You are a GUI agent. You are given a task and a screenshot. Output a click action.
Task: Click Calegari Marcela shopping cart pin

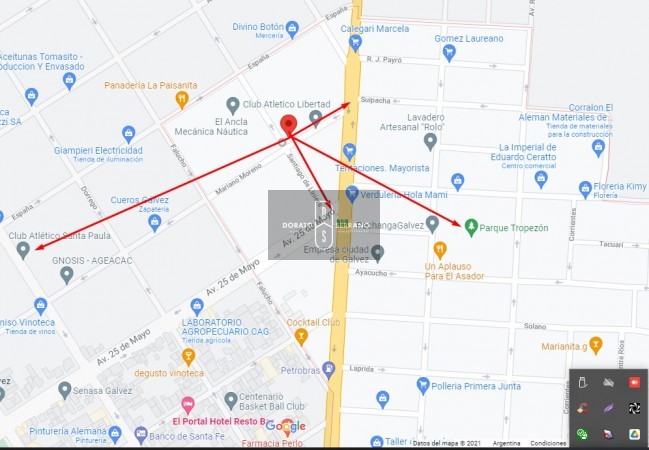point(355,43)
